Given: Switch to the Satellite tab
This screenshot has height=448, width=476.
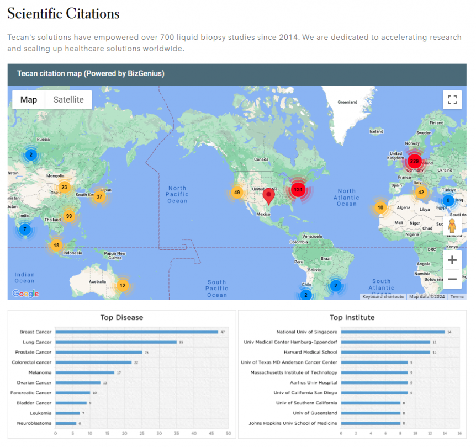Looking at the screenshot, I should pos(68,100).
